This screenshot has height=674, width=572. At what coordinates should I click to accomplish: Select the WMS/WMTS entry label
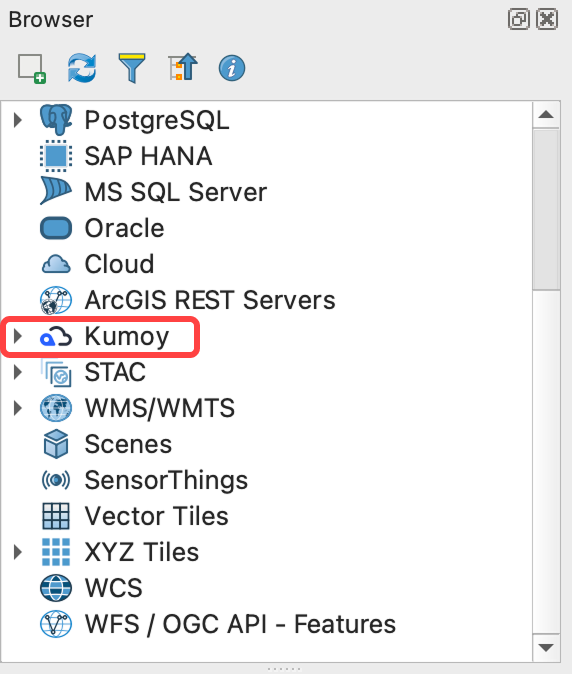[x=160, y=408]
